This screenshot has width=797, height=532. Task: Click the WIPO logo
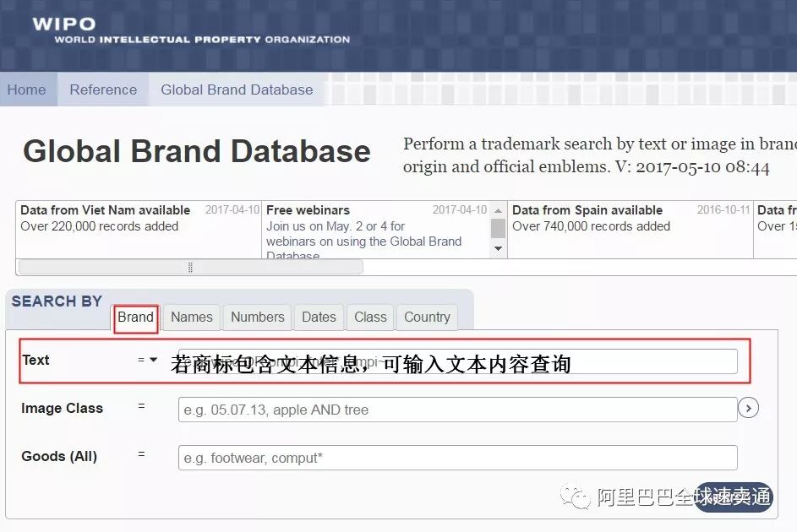coord(191,30)
